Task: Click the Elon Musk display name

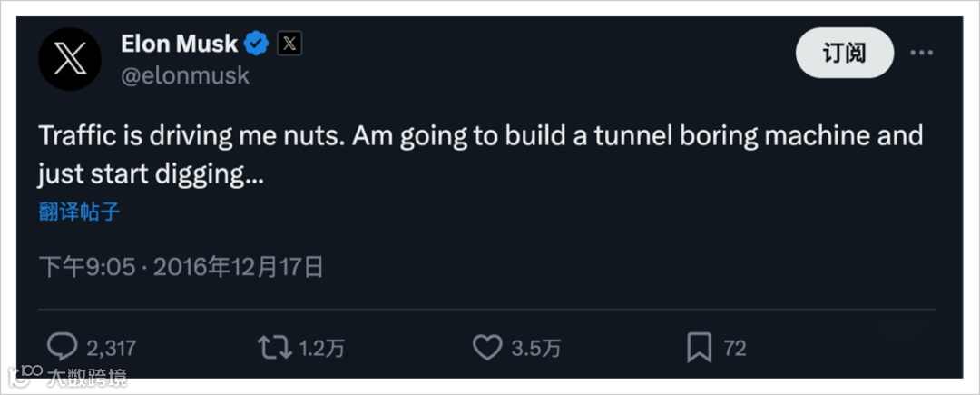Action: (x=179, y=43)
